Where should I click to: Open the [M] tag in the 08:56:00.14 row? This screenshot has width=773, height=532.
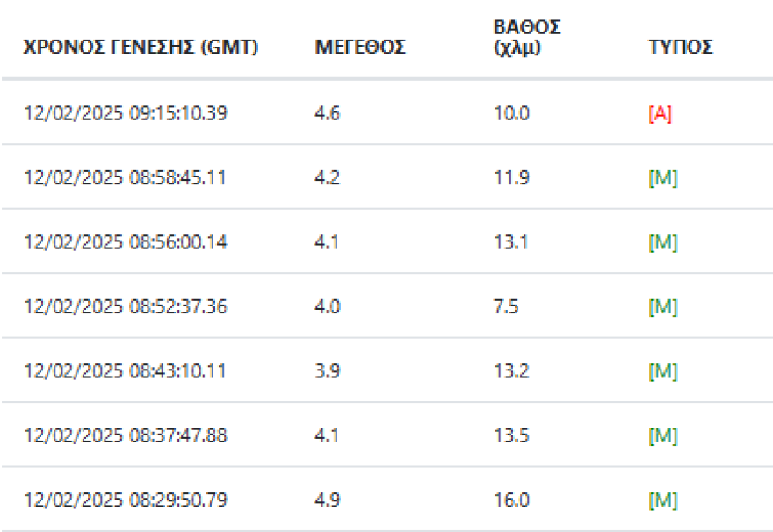click(663, 242)
